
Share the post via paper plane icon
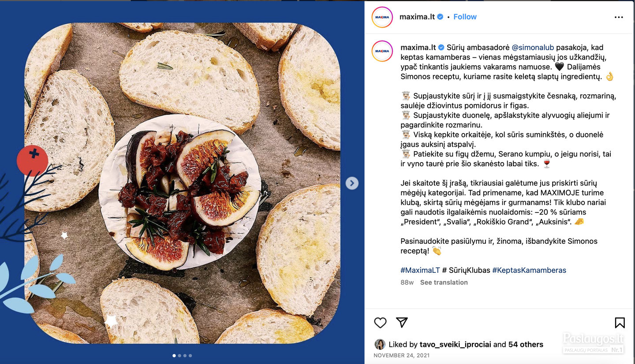[x=402, y=323]
